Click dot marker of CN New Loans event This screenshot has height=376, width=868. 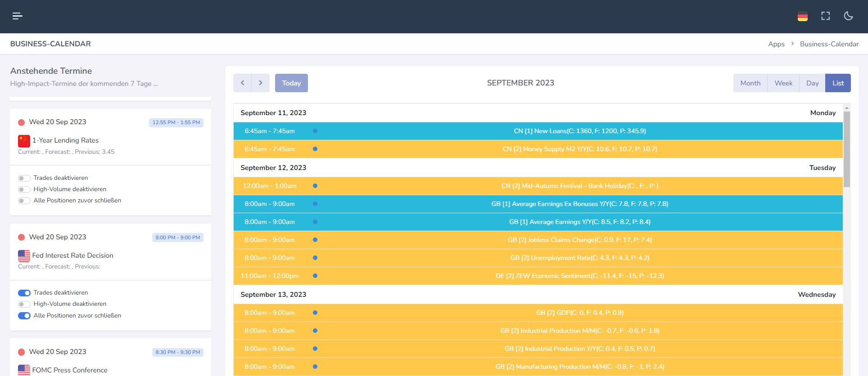pyautogui.click(x=315, y=131)
